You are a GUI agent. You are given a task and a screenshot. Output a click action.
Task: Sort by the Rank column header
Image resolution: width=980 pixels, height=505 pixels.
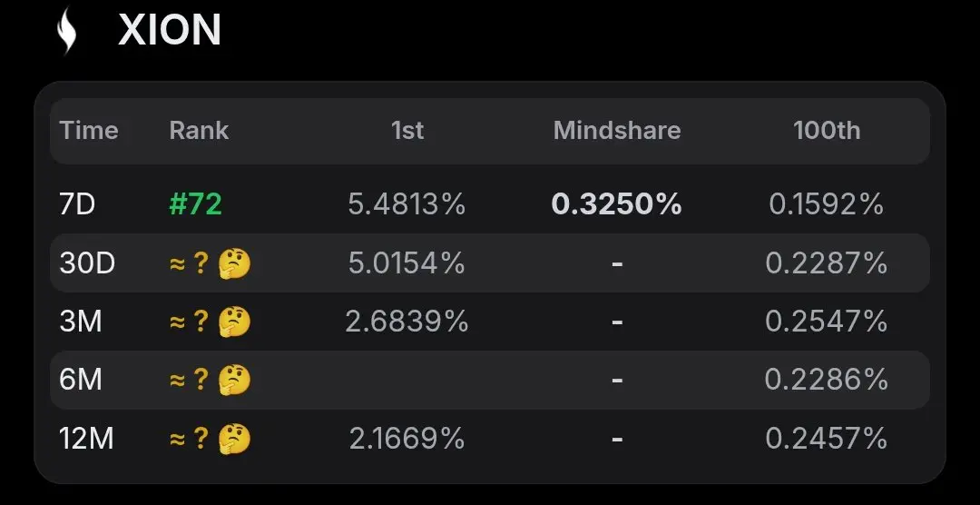pos(199,130)
